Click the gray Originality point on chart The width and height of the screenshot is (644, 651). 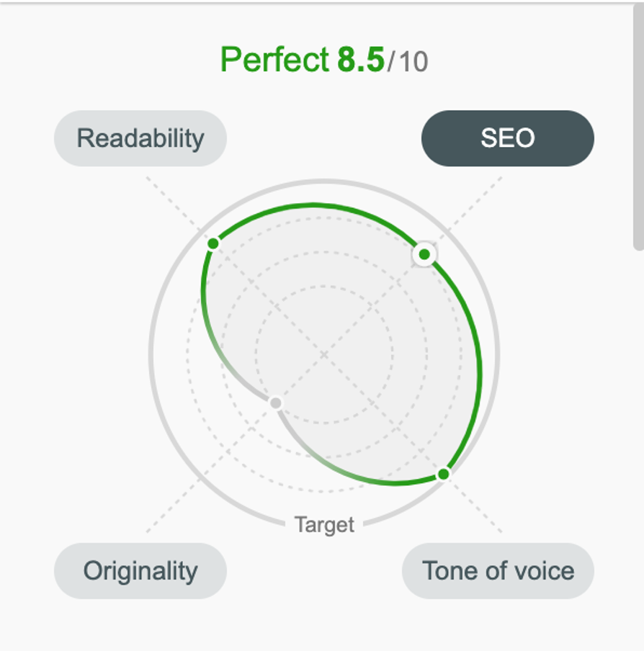coord(275,403)
